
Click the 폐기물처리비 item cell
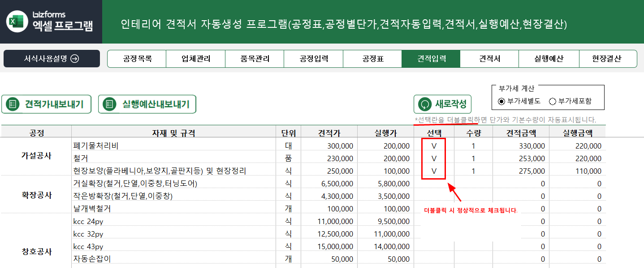point(173,145)
